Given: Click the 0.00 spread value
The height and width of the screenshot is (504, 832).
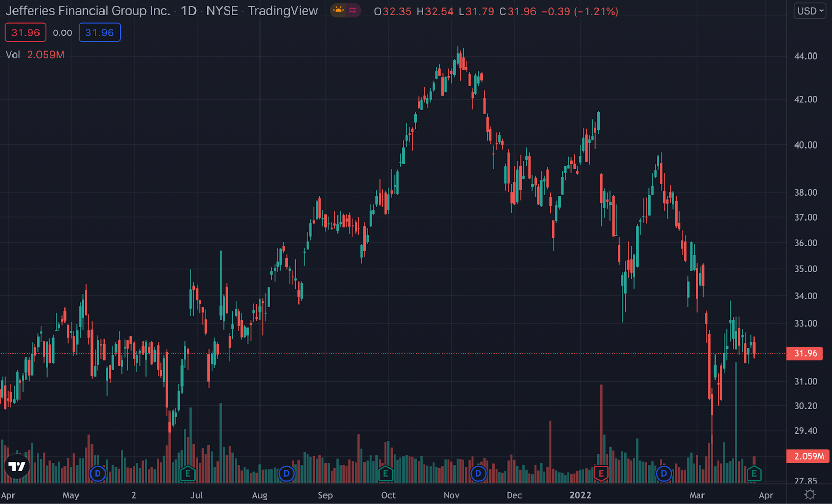Looking at the screenshot, I should click(x=62, y=33).
